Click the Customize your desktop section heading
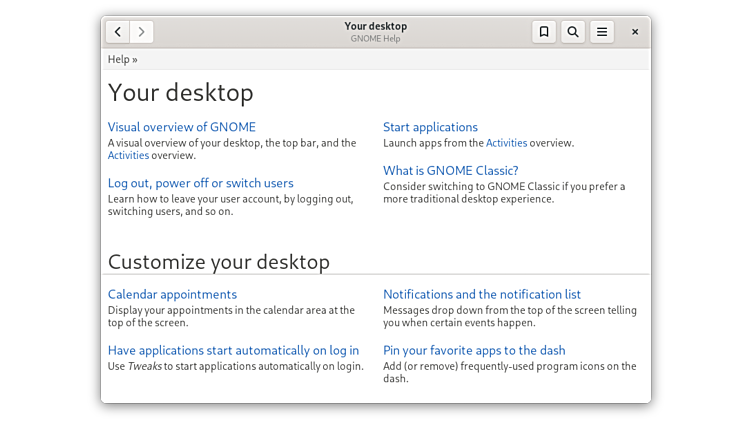The width and height of the screenshot is (752, 423). click(219, 262)
